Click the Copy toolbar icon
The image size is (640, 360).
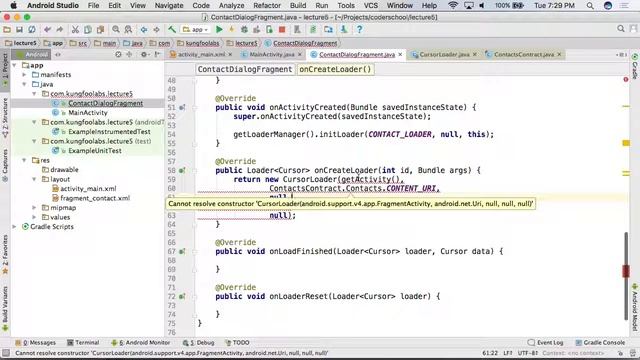coord(88,29)
